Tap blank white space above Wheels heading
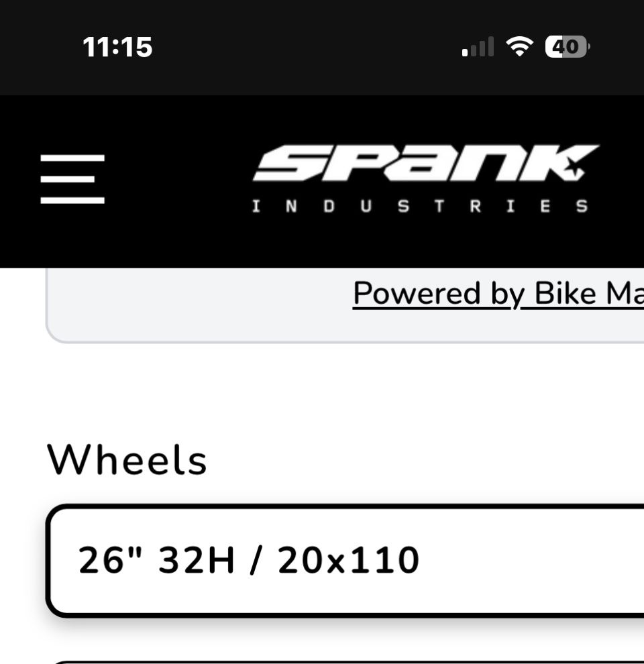 coord(322,389)
